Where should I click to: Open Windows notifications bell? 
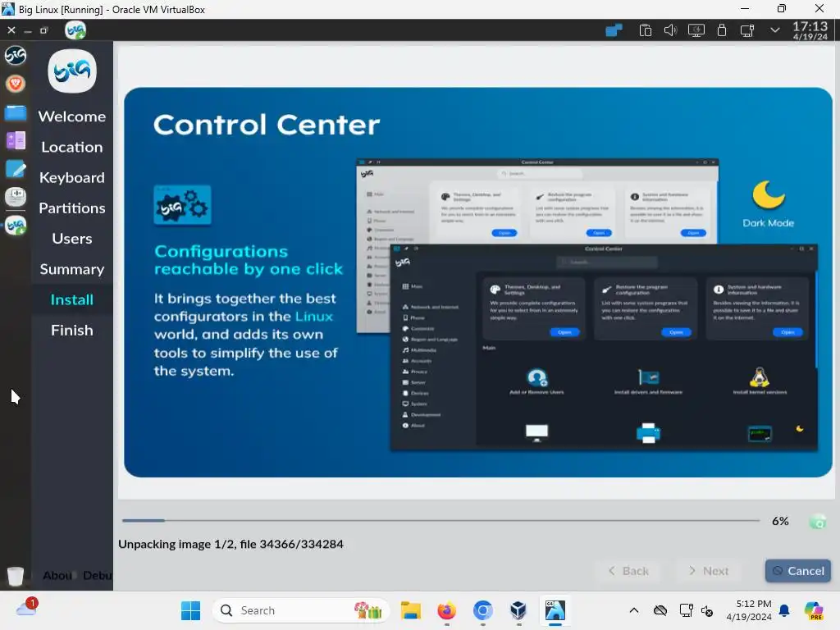pos(784,610)
